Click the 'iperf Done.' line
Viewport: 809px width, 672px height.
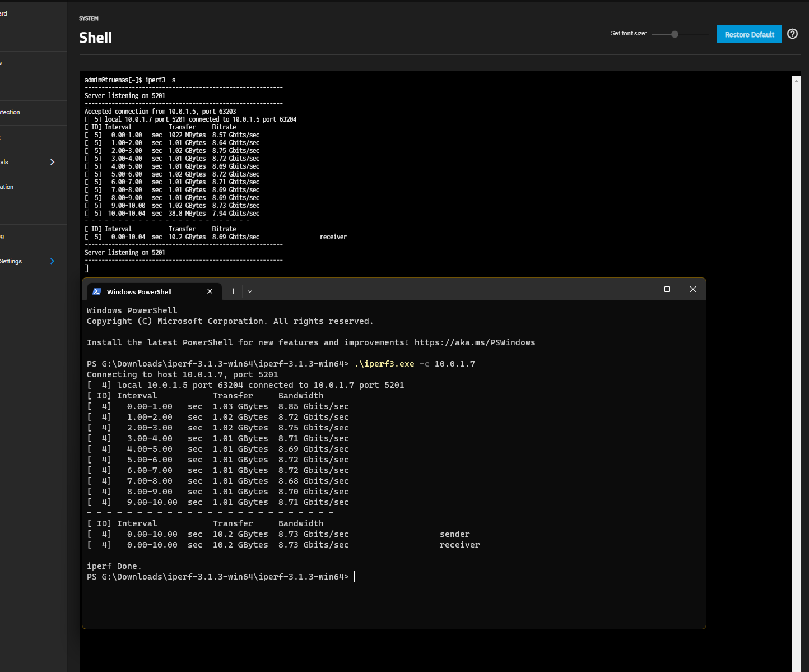coord(114,566)
